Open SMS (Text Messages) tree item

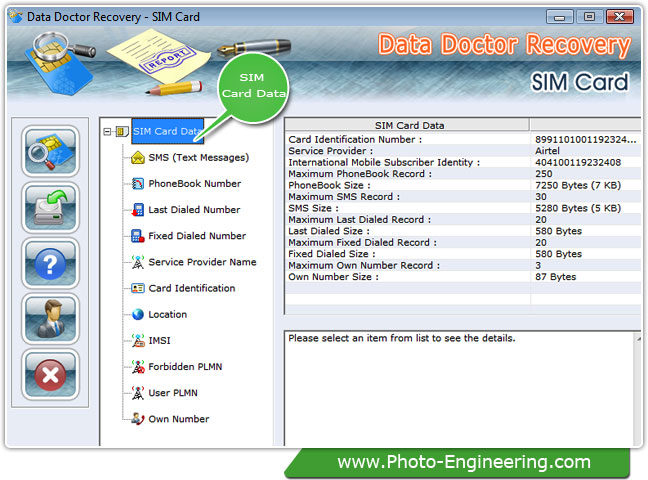click(199, 158)
